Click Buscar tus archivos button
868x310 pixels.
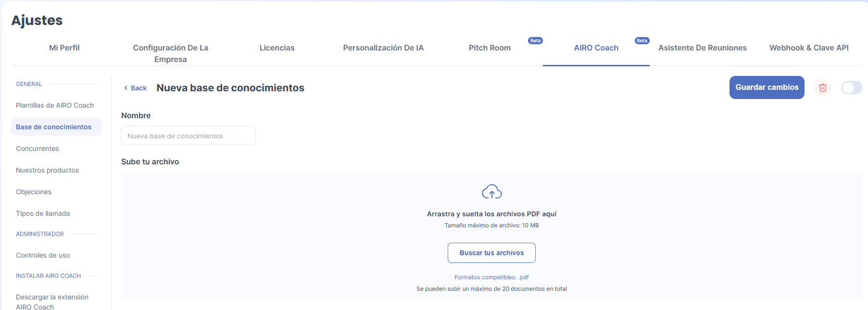(x=491, y=253)
